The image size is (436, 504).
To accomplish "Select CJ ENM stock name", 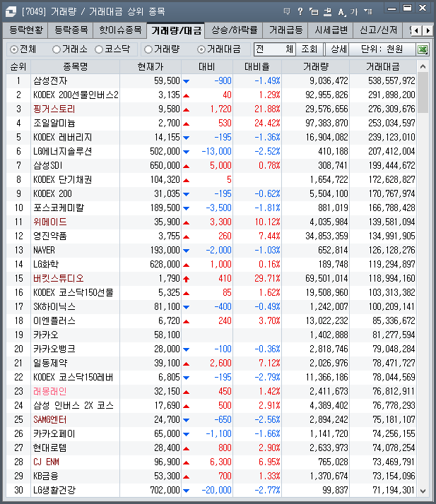I will 46,462.
